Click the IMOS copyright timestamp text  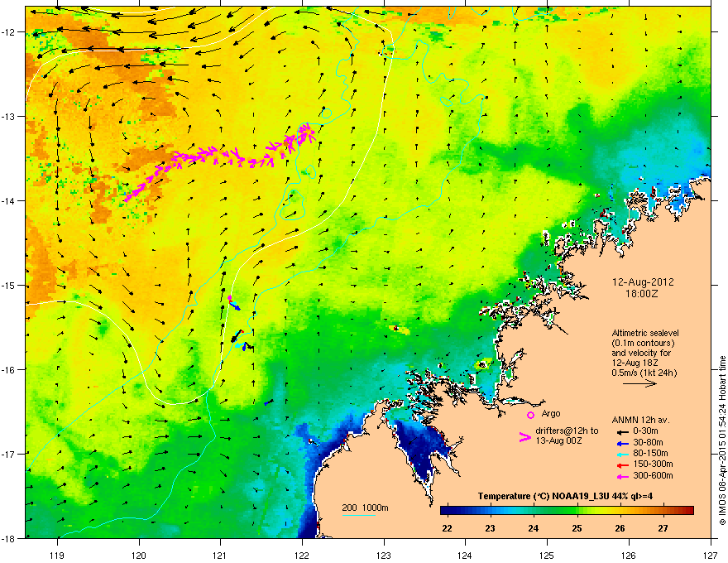(722, 440)
